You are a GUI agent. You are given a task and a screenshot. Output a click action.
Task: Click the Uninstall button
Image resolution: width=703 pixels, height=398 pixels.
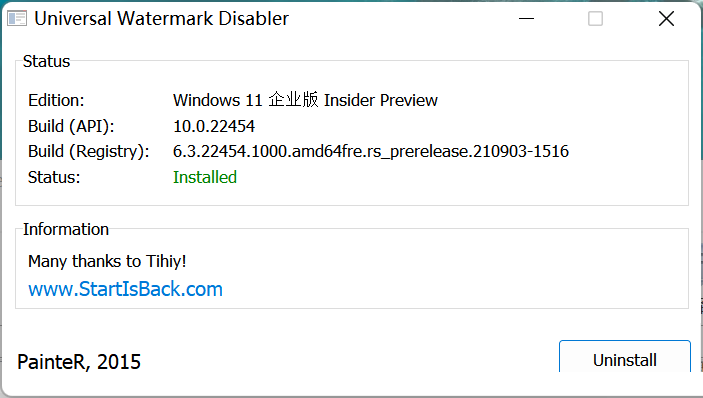coord(625,358)
